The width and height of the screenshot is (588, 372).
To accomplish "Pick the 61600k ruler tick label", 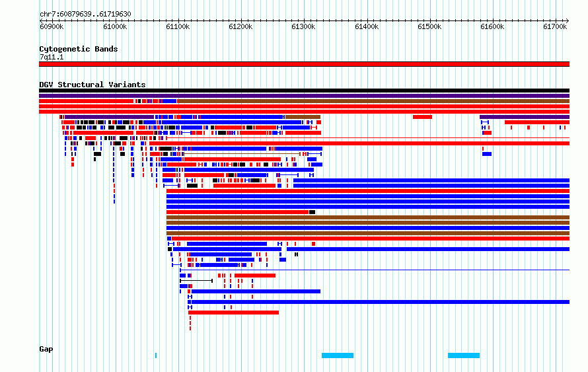I will [492, 26].
